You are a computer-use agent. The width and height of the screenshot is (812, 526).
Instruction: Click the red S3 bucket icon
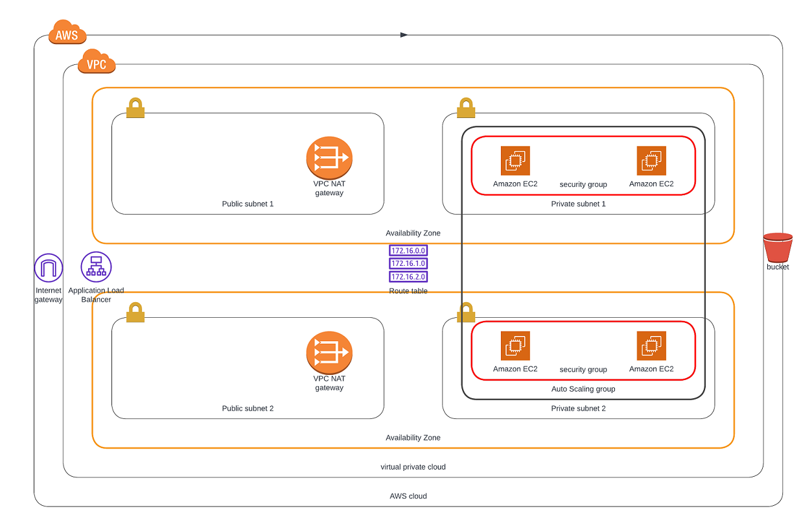coord(778,247)
